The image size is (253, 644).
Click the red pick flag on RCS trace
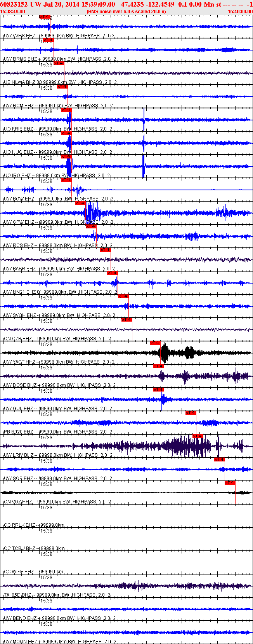[91, 226]
